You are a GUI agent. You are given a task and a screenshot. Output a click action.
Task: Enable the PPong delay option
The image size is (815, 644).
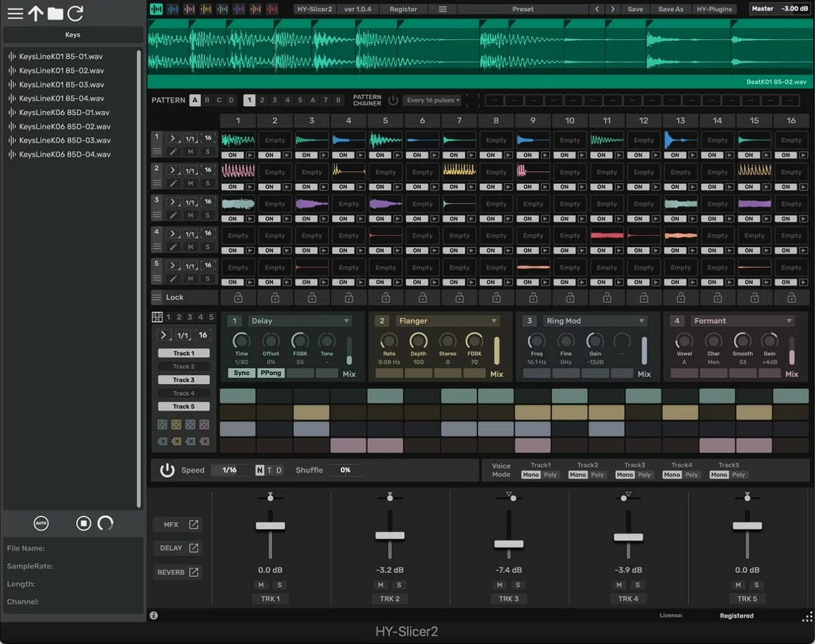pyautogui.click(x=270, y=373)
